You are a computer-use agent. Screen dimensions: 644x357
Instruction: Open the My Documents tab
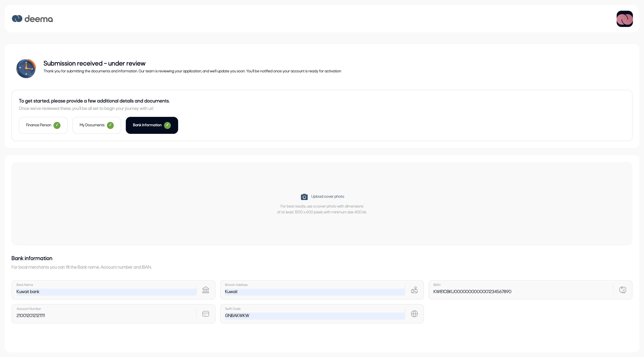(92, 125)
